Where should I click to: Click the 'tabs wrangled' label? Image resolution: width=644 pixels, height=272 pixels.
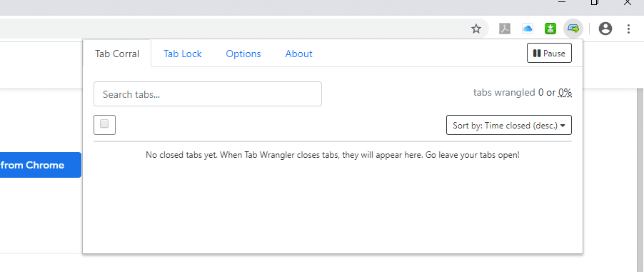[x=504, y=92]
